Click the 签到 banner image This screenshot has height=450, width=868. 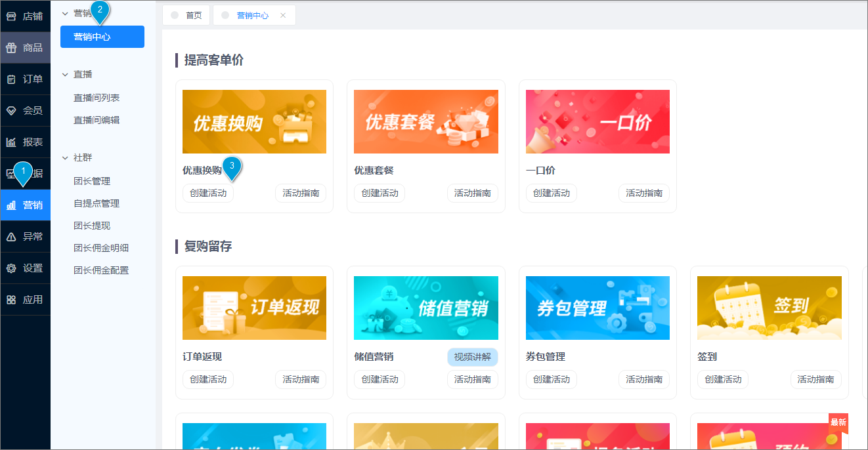point(770,308)
